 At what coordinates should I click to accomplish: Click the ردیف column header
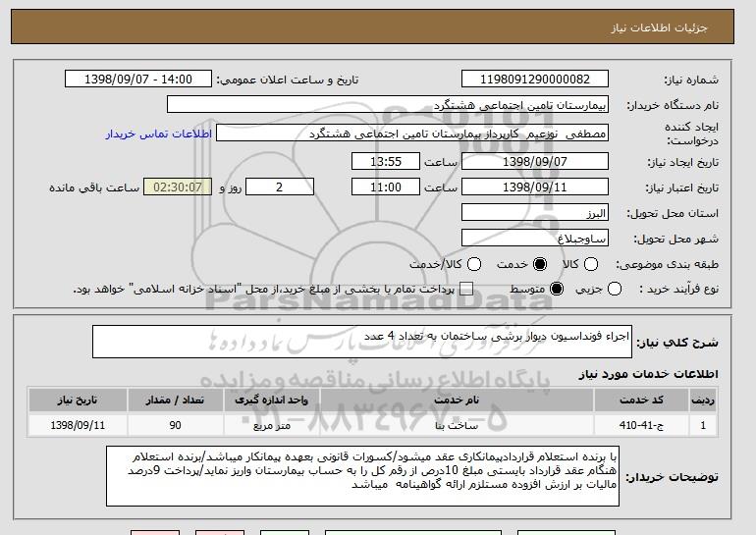point(703,401)
